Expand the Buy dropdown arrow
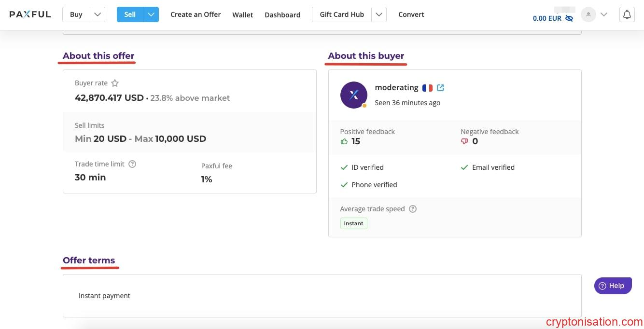Image resolution: width=644 pixels, height=329 pixels. click(98, 14)
